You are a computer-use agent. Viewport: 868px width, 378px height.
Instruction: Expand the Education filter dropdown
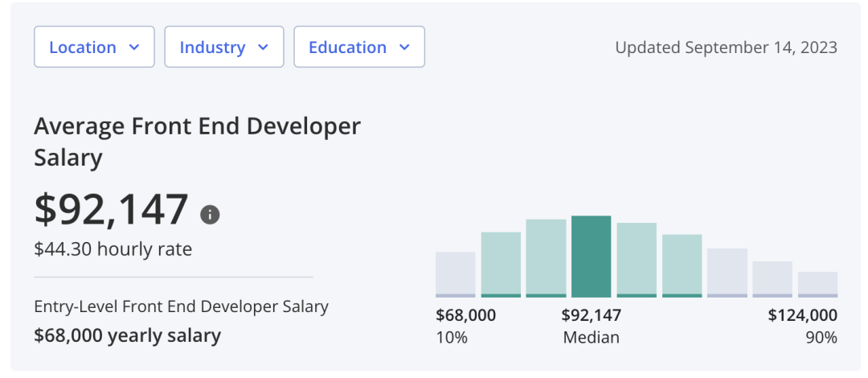pyautogui.click(x=358, y=47)
